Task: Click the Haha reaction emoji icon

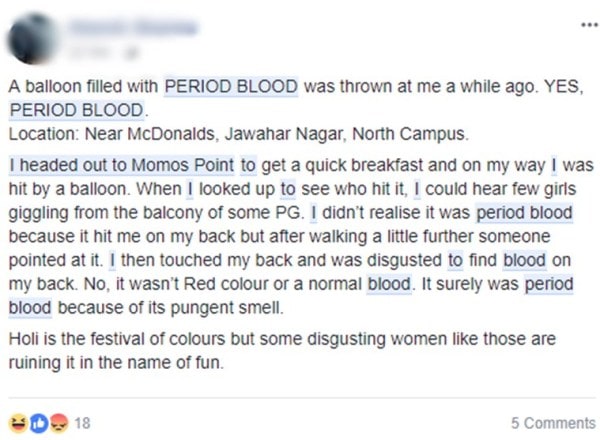Action: (16, 422)
